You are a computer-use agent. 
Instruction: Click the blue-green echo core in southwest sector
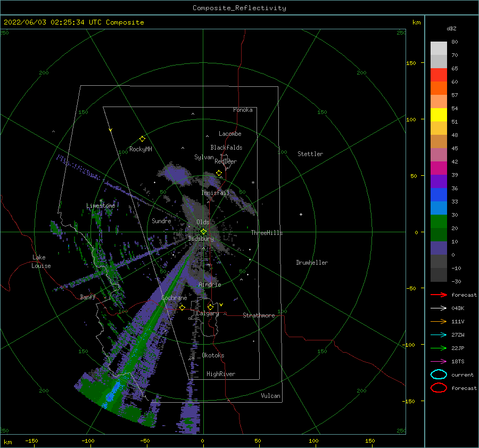pyautogui.click(x=112, y=394)
